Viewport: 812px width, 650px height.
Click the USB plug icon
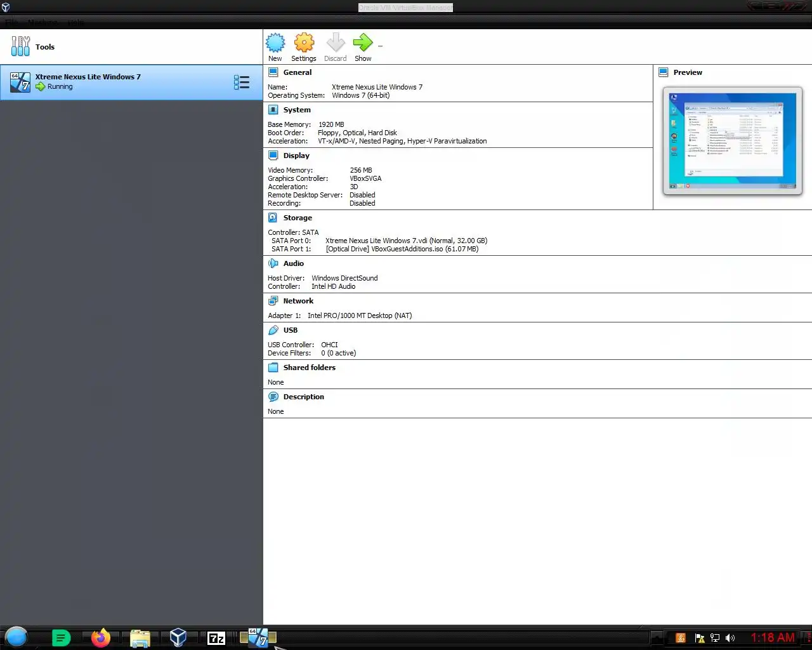tap(273, 330)
